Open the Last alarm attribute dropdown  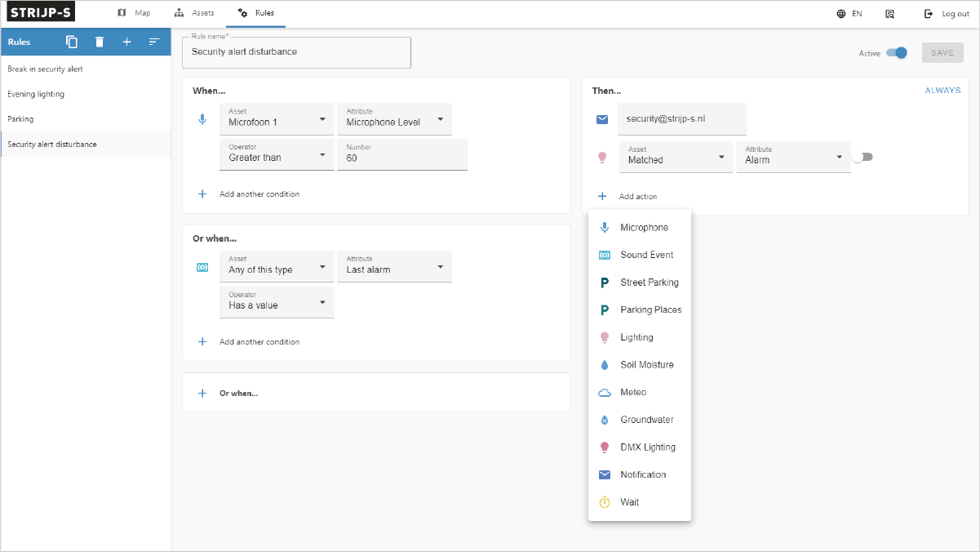pyautogui.click(x=394, y=266)
